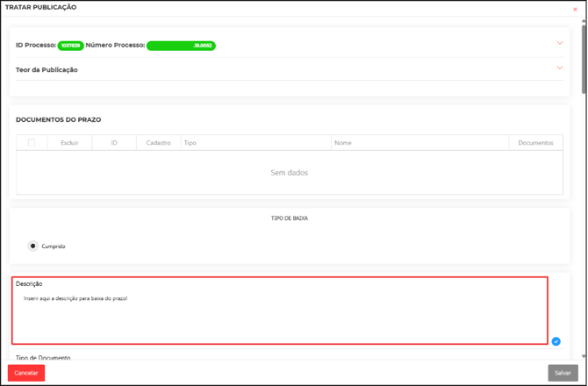Image resolution: width=588 pixels, height=386 pixels.
Task: Click the green ID Processo badge
Action: (71, 46)
